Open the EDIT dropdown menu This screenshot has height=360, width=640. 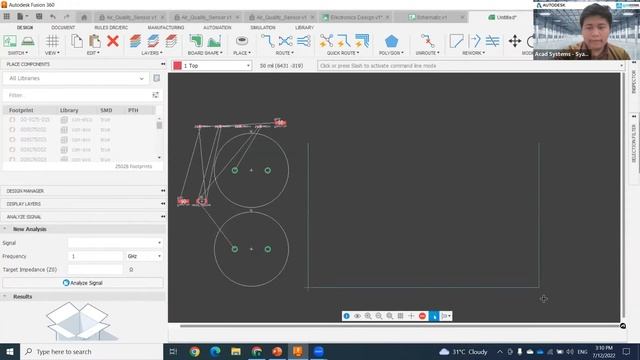93,53
